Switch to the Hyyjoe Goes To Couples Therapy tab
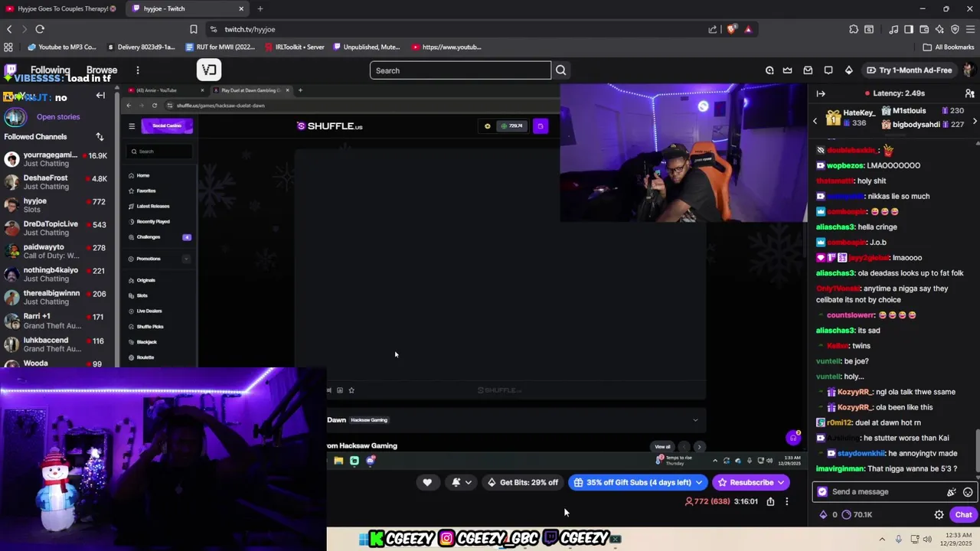This screenshot has height=551, width=980. [60, 8]
